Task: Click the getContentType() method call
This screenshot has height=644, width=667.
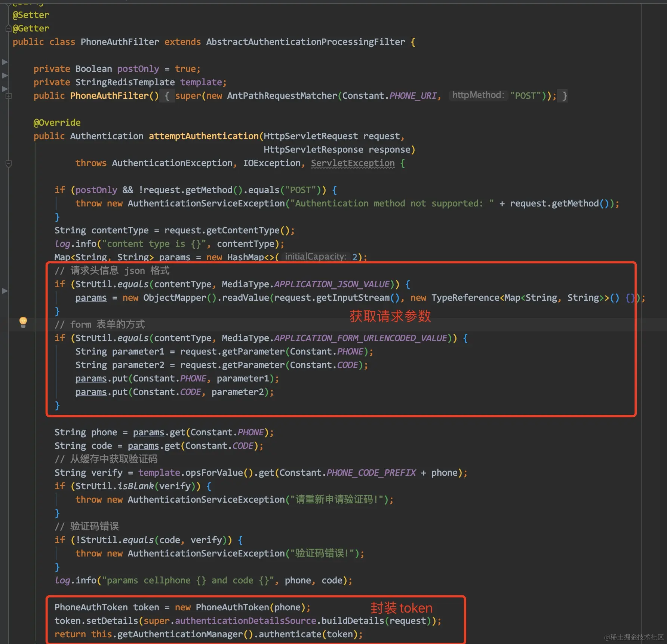Action: tap(248, 230)
